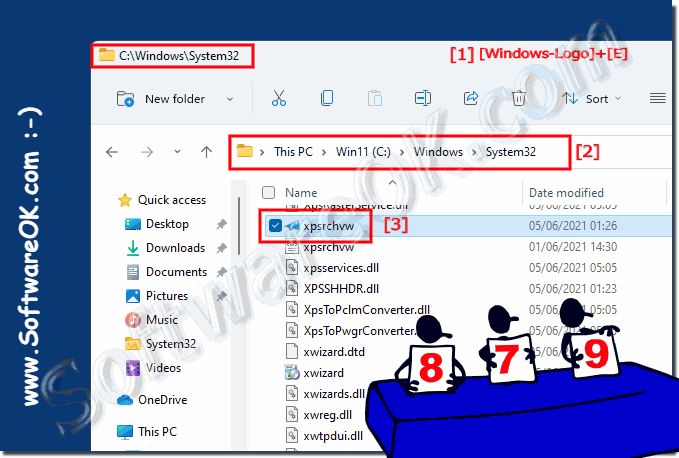
Task: Select the xwtpdui.dll file
Action: (333, 436)
